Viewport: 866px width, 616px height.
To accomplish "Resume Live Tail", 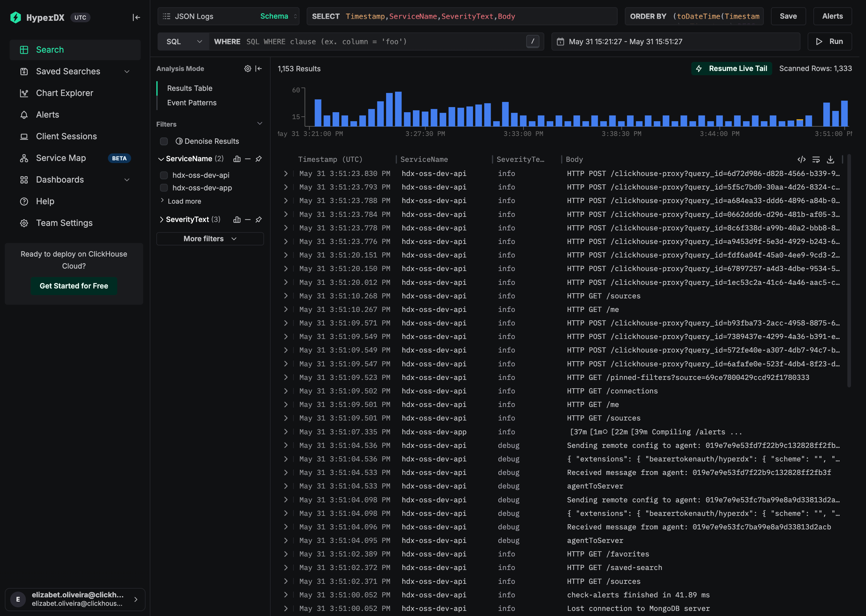I will coord(731,69).
